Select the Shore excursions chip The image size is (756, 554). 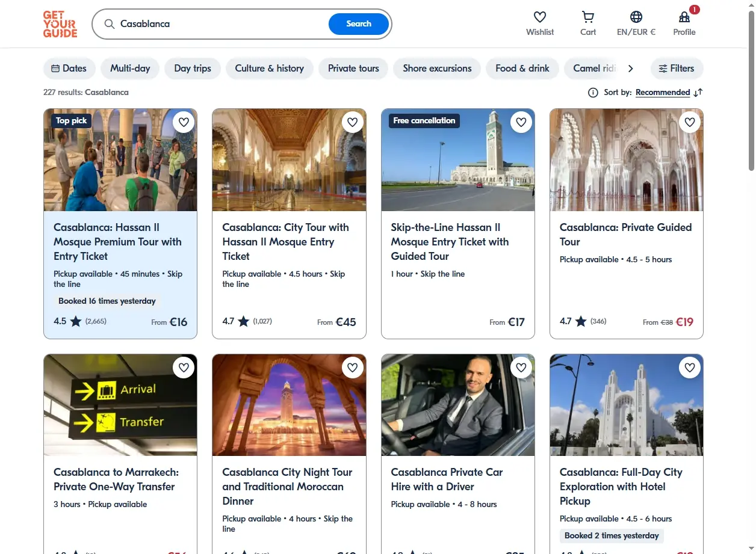pyautogui.click(x=437, y=68)
